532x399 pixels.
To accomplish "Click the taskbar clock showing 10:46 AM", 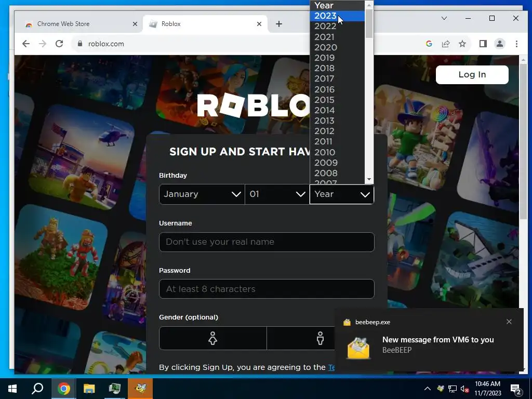I will click(x=487, y=389).
